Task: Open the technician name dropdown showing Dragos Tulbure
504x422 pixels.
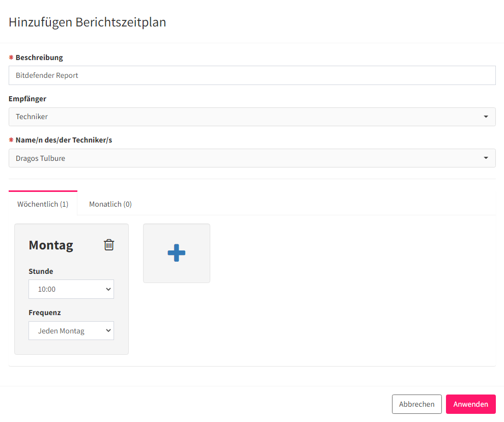Action: [x=252, y=158]
